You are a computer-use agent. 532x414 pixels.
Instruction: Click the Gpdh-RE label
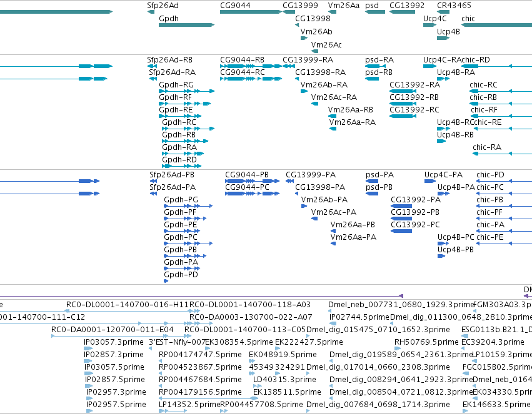[176, 110]
